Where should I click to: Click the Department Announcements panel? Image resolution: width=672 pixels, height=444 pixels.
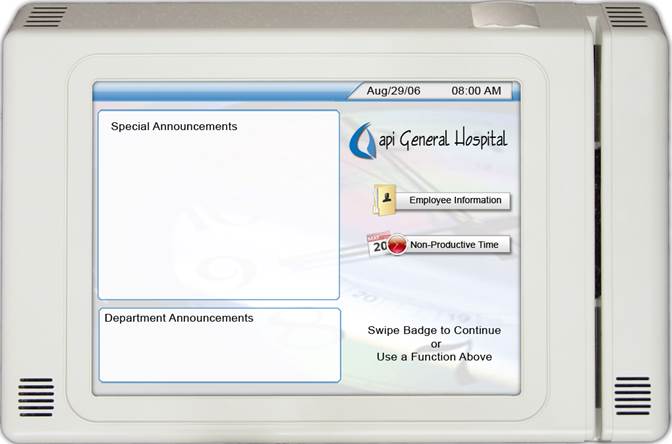(x=220, y=345)
